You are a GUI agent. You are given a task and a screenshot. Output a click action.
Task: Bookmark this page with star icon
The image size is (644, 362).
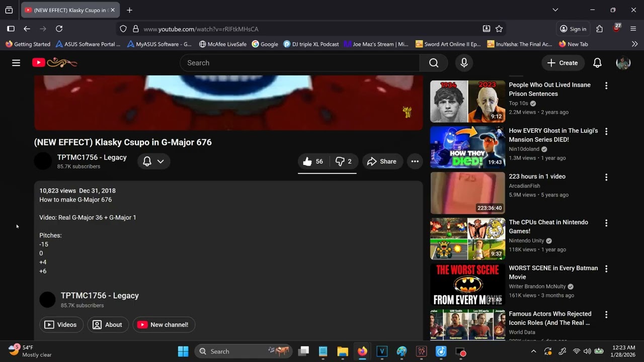coord(499,29)
